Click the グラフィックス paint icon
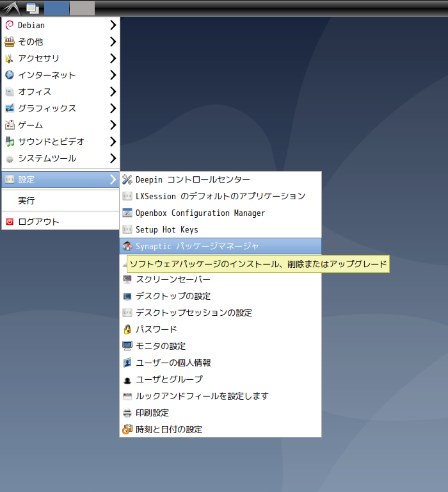Image resolution: width=448 pixels, height=492 pixels. [x=10, y=108]
